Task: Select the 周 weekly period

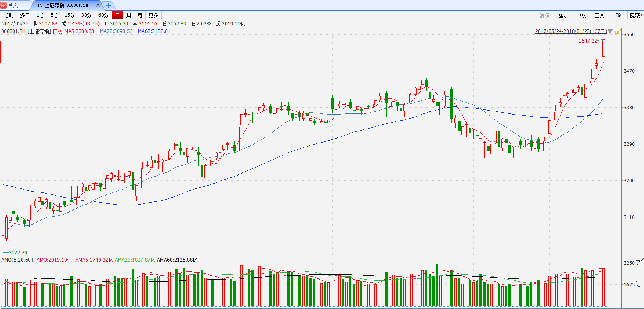Action: pos(129,15)
